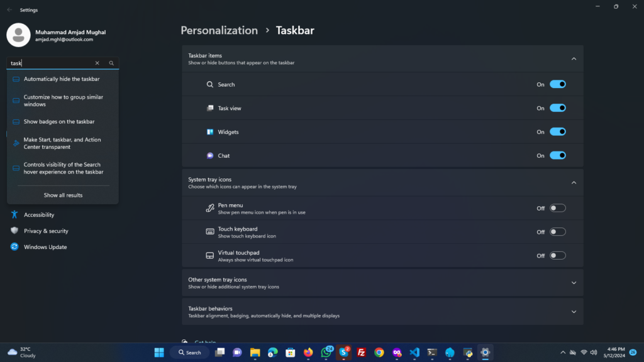Open WhatsApp from the taskbar
This screenshot has height=362, width=644.
click(x=326, y=353)
